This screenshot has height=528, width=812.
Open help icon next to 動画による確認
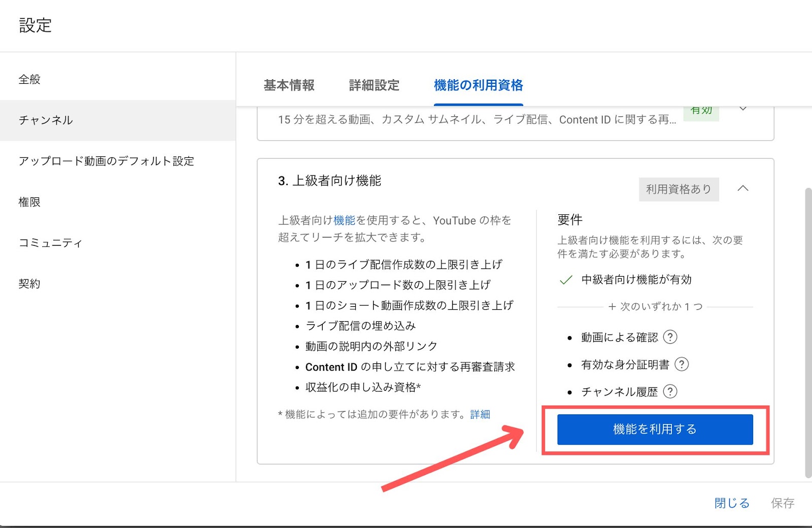[670, 337]
